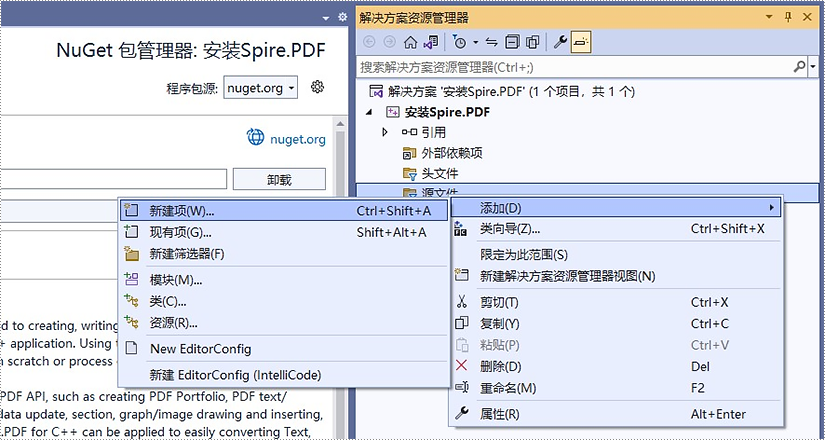Select 类(C)... in the add submenu
Screen dimensions: 825x440
click(284, 302)
